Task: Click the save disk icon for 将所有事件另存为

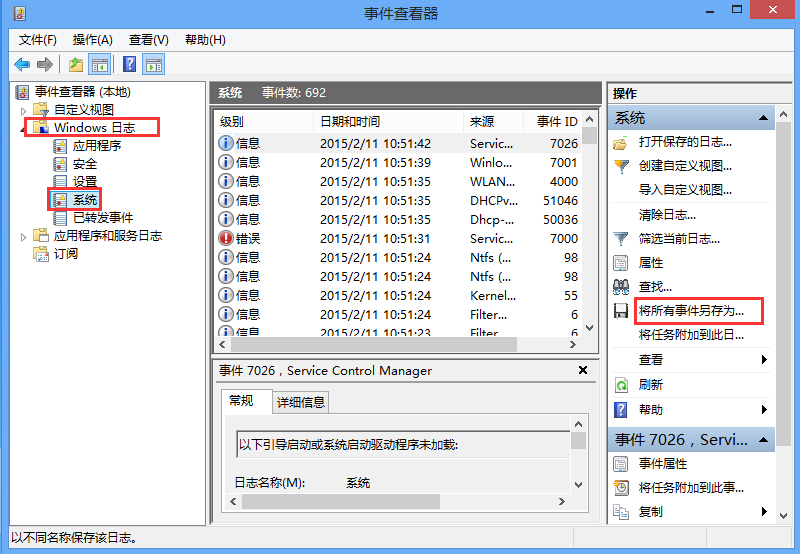Action: pos(621,312)
